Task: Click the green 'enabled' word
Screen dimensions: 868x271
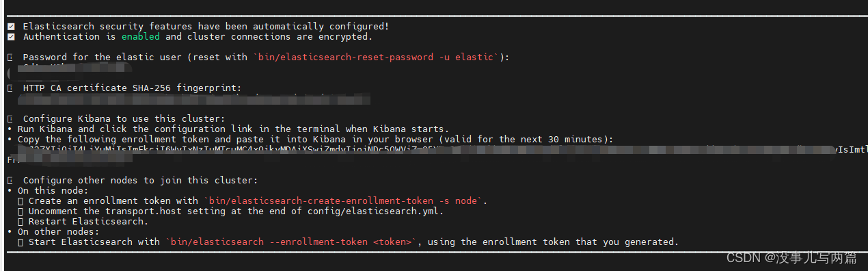Action: 141,37
